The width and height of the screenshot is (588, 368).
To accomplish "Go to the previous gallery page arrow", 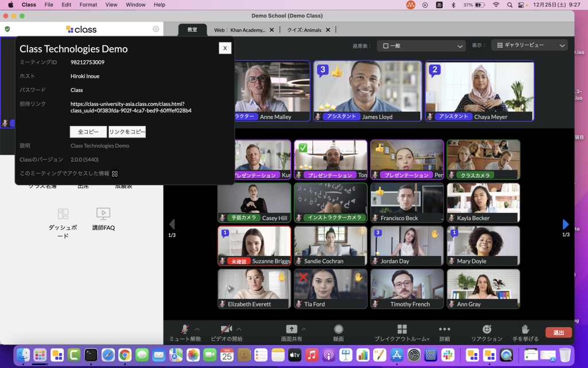I will point(172,225).
